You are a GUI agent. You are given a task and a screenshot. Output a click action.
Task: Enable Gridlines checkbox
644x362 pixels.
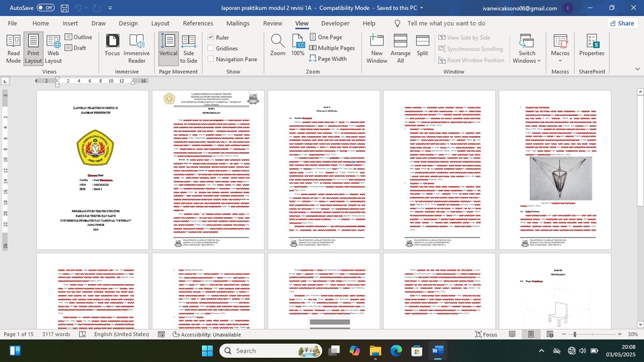pos(211,48)
